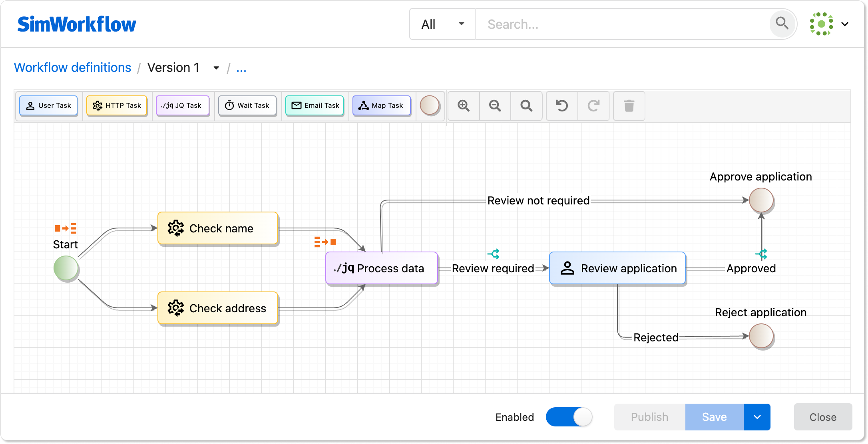
Task: Click the undo arrow icon
Action: [x=562, y=106]
